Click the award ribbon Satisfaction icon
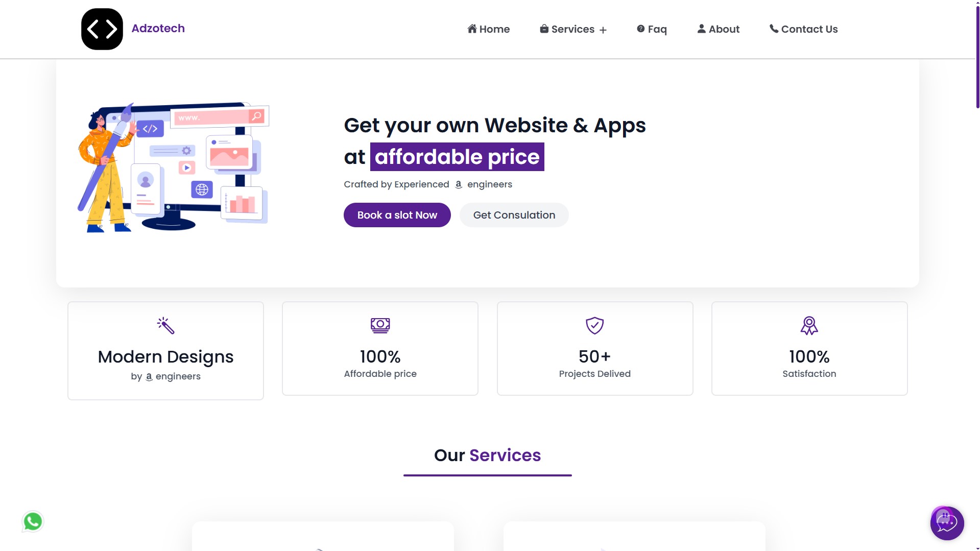This screenshot has width=980, height=551. [x=809, y=325]
